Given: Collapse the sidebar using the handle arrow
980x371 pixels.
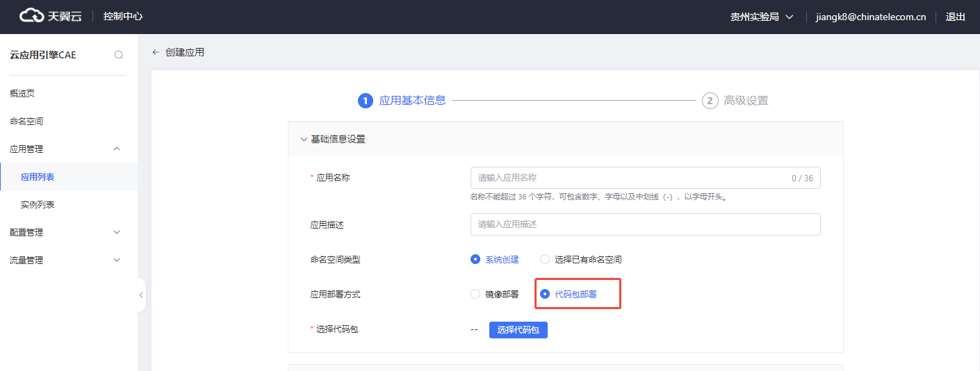Looking at the screenshot, I should pyautogui.click(x=141, y=295).
